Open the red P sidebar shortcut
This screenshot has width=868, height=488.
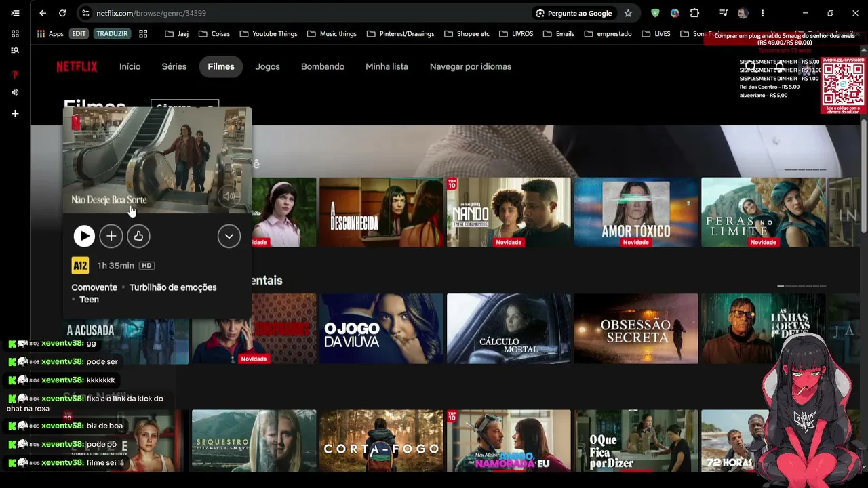click(15, 75)
